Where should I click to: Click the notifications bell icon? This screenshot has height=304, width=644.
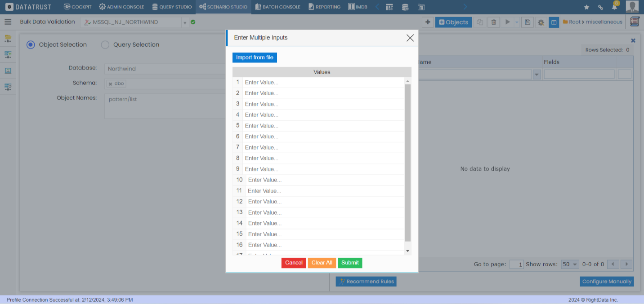[x=614, y=7]
